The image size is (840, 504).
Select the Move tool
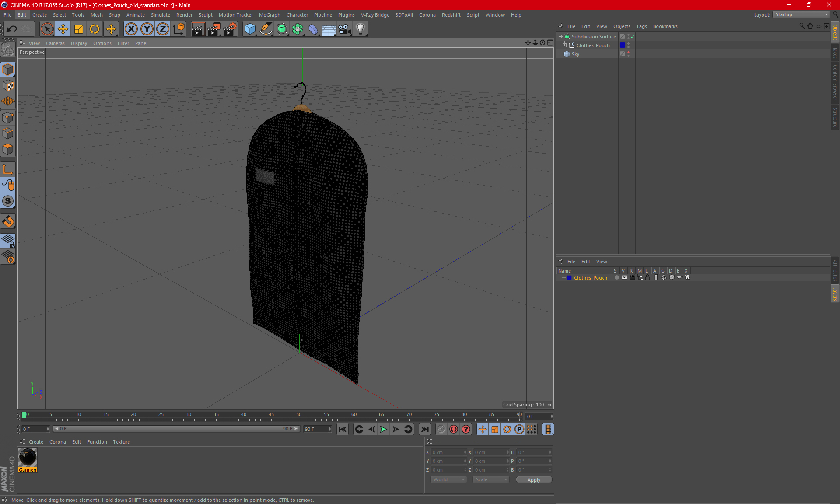(x=63, y=29)
